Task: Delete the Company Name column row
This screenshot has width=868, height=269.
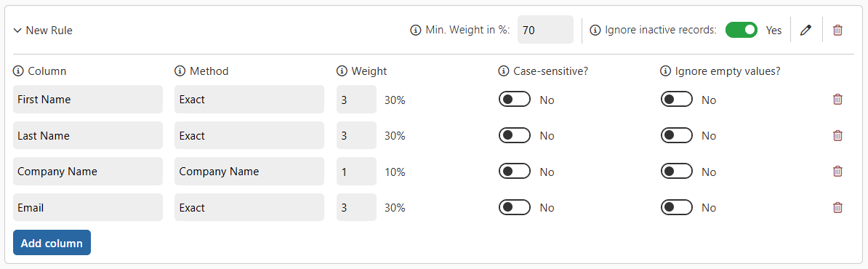Action: [837, 172]
